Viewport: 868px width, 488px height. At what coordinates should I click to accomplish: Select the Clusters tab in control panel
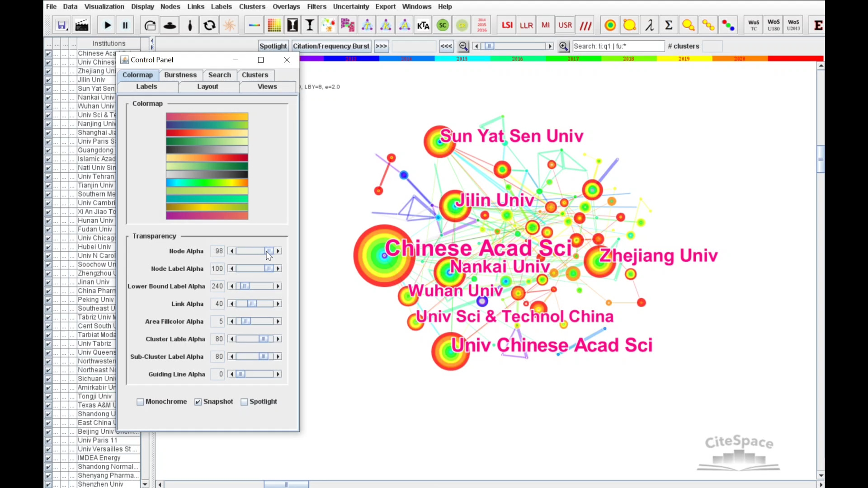tap(255, 75)
